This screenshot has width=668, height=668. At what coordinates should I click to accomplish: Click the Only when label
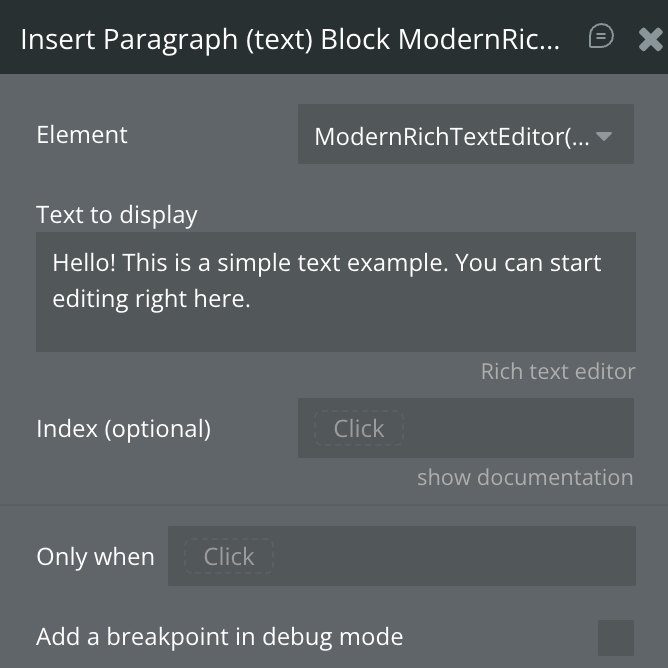95,557
